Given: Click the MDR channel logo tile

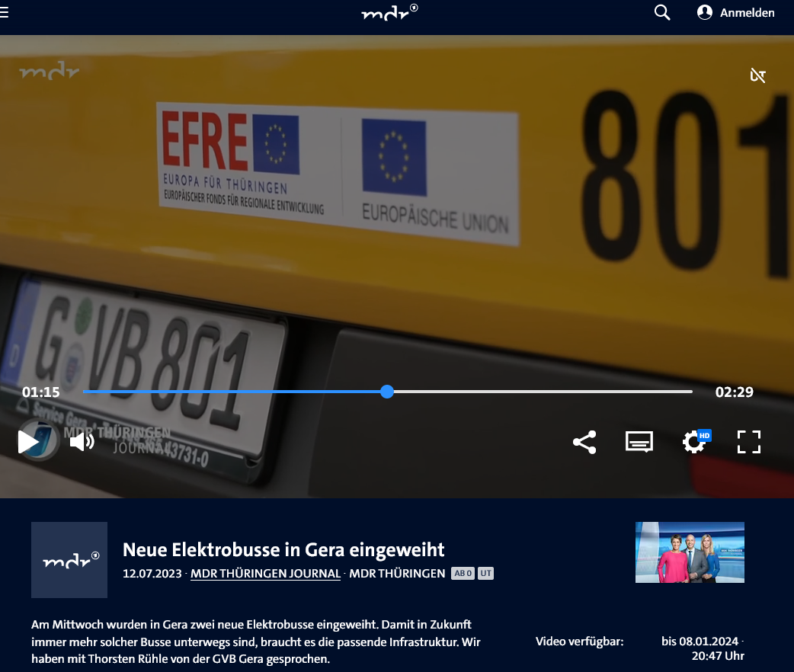Looking at the screenshot, I should (69, 560).
